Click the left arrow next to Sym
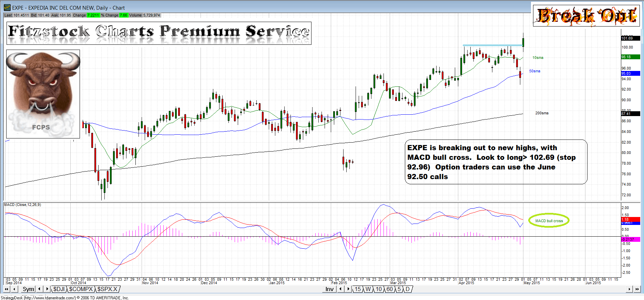 click(40, 289)
